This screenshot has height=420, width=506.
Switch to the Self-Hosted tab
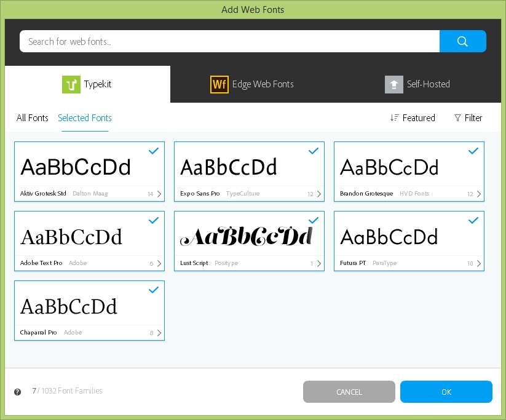tap(417, 84)
